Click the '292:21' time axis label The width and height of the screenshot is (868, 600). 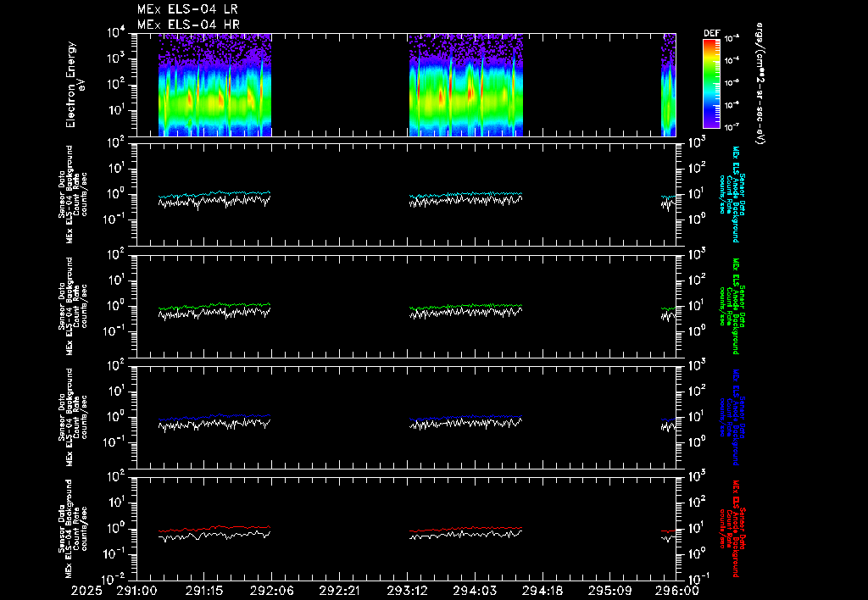[x=339, y=592]
